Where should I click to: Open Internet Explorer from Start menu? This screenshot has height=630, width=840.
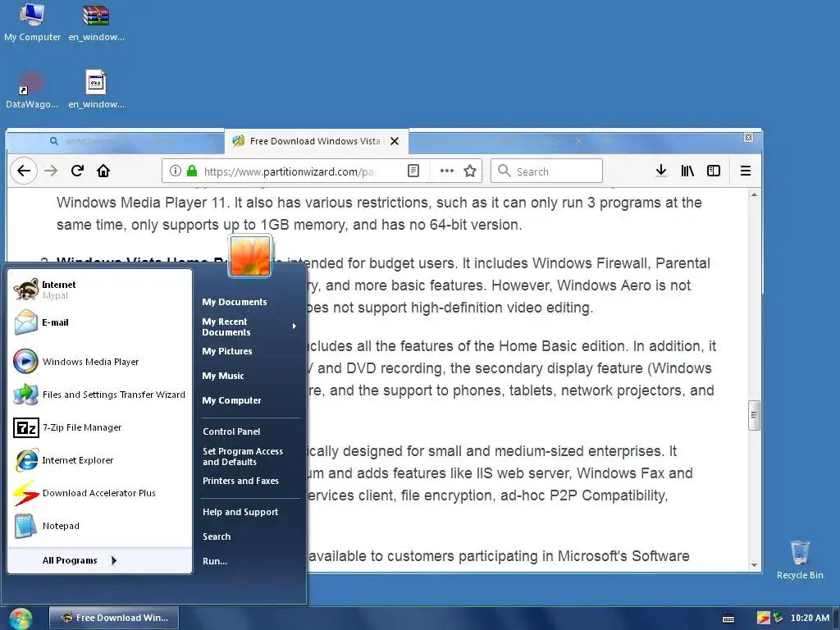click(99, 460)
